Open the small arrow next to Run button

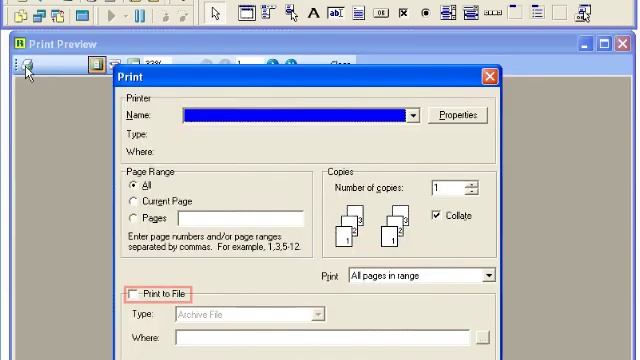pos(126,17)
